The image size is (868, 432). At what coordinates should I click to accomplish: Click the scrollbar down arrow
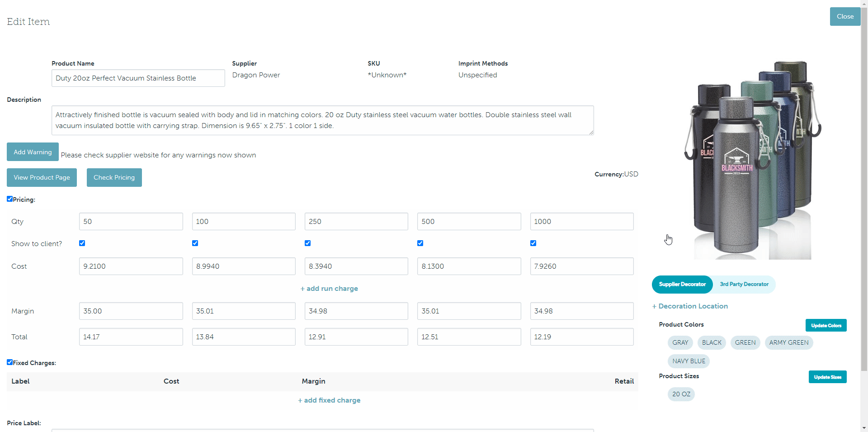click(x=864, y=428)
